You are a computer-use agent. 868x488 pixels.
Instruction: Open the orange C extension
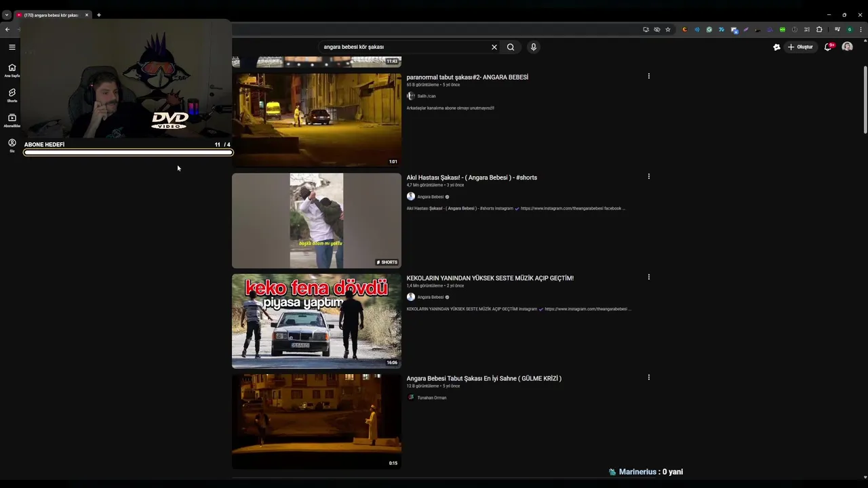[685, 29]
